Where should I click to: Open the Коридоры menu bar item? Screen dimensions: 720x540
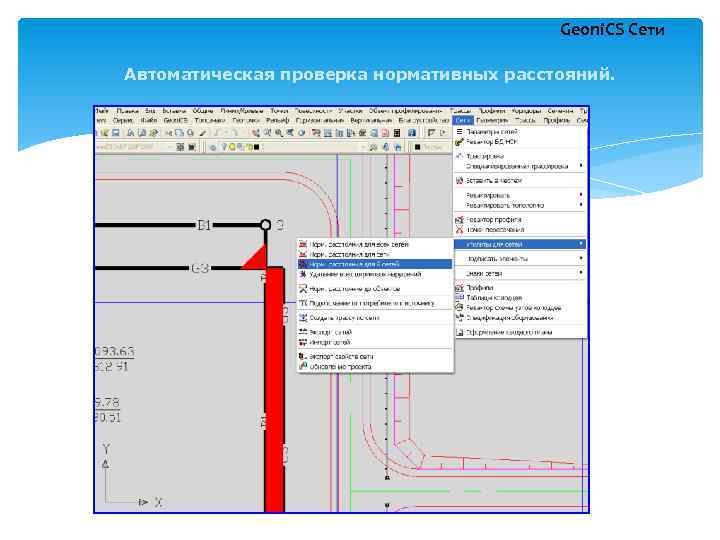tap(526, 111)
